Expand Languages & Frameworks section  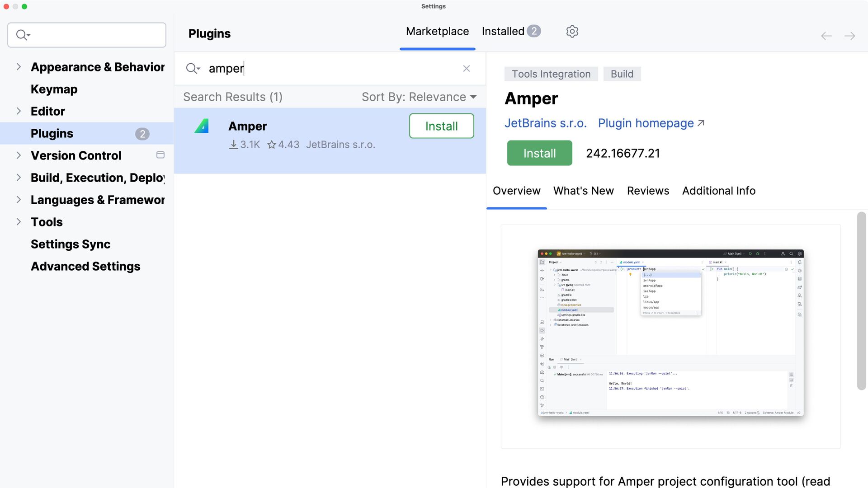tap(19, 200)
